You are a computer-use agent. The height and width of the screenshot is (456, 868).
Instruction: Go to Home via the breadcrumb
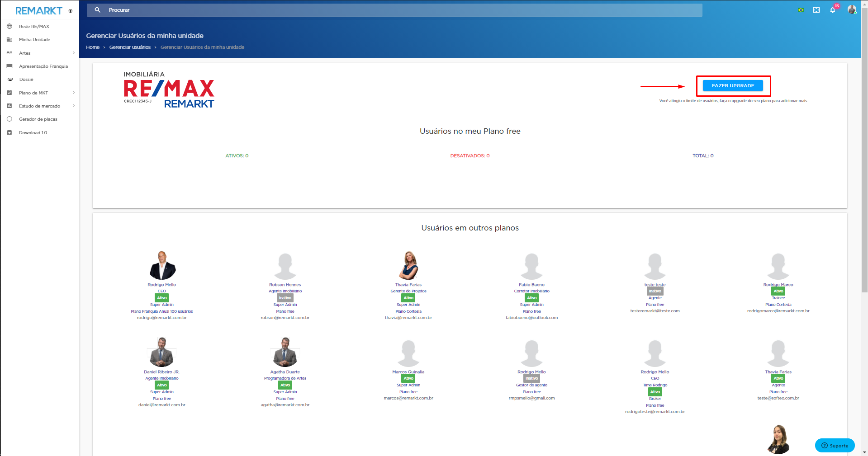93,47
